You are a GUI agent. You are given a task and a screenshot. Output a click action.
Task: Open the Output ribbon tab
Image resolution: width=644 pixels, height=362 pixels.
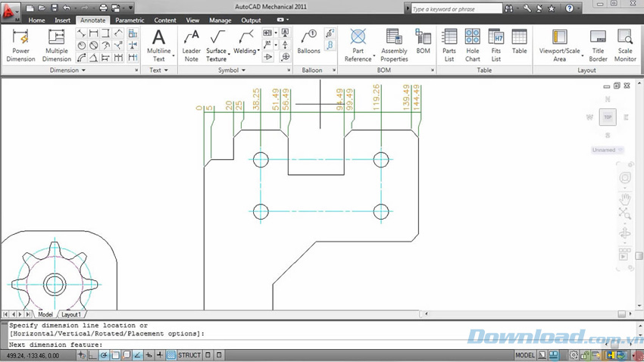[x=251, y=20]
